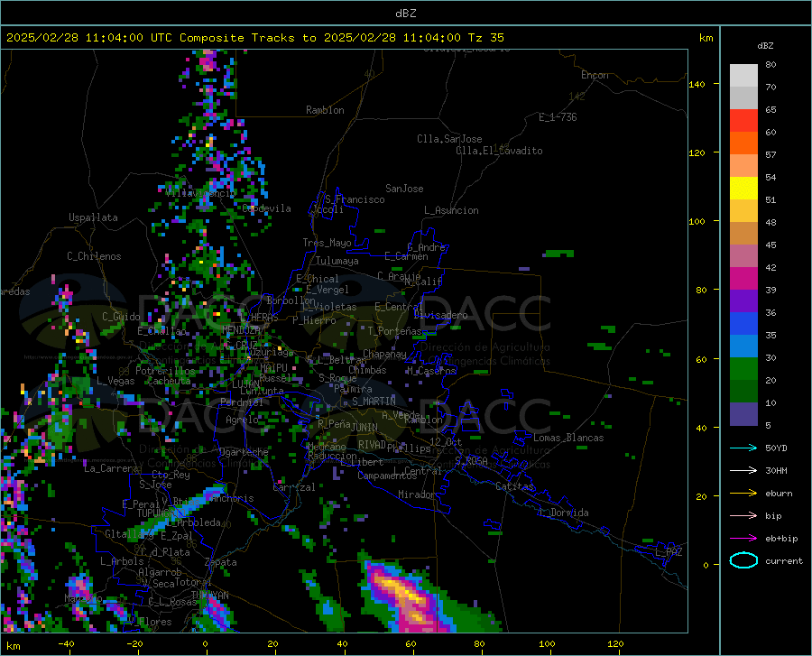Image resolution: width=812 pixels, height=656 pixels.
Task: Click the Tres_Mayo label on map
Action: pos(328,243)
